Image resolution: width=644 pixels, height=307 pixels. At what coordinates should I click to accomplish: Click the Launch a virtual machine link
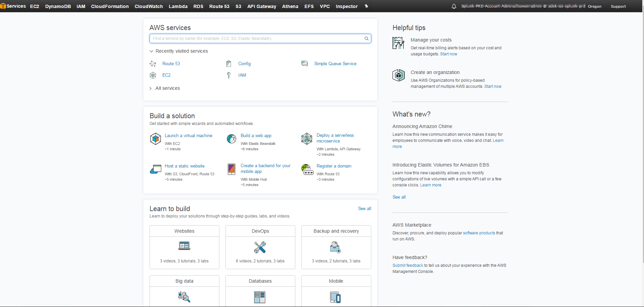coord(188,135)
